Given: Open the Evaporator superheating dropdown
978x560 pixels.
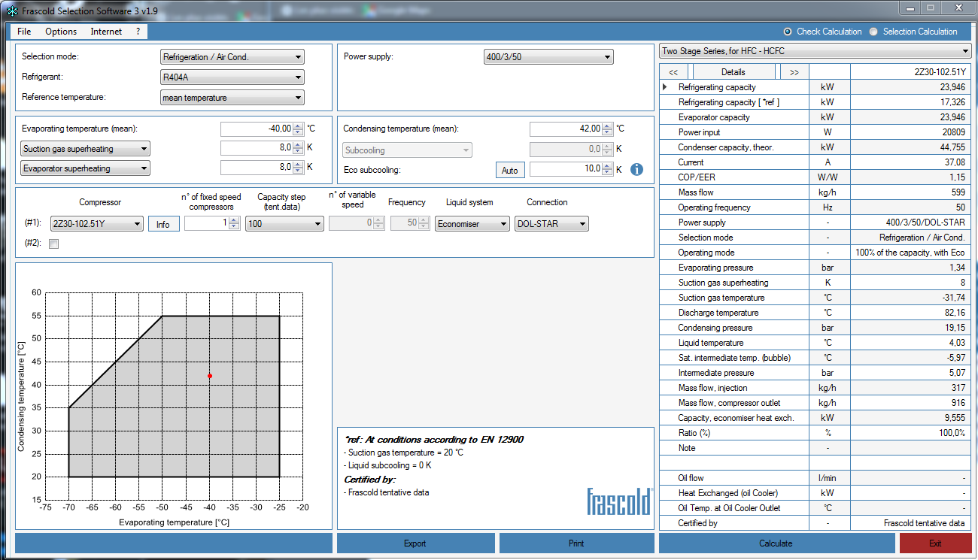Looking at the screenshot, I should coord(86,168).
